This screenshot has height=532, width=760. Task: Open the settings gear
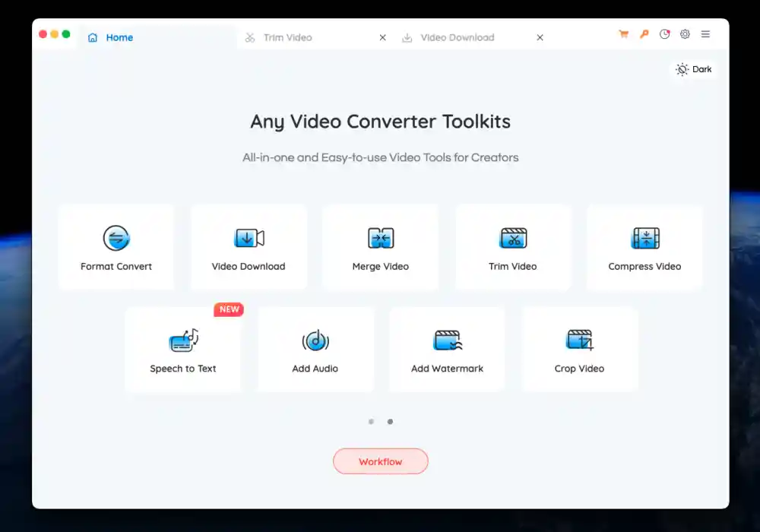point(685,34)
